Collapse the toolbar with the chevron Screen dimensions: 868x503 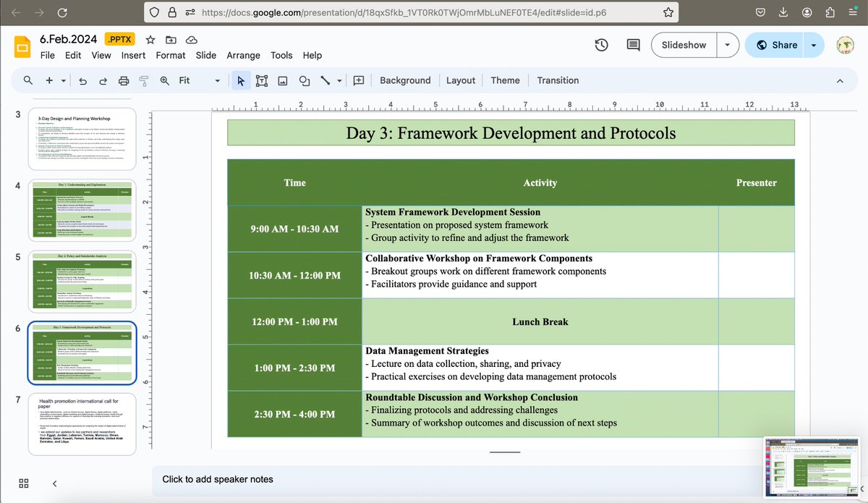click(x=840, y=80)
